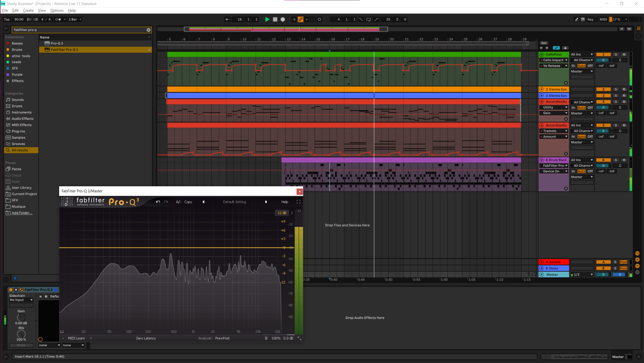This screenshot has height=363, width=644.
Task: Solo the CelloPizzi track
Action: [x=616, y=54]
